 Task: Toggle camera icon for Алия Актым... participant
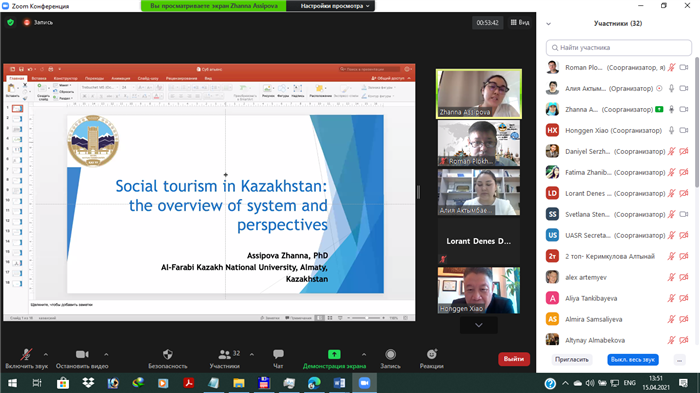pyautogui.click(x=684, y=88)
